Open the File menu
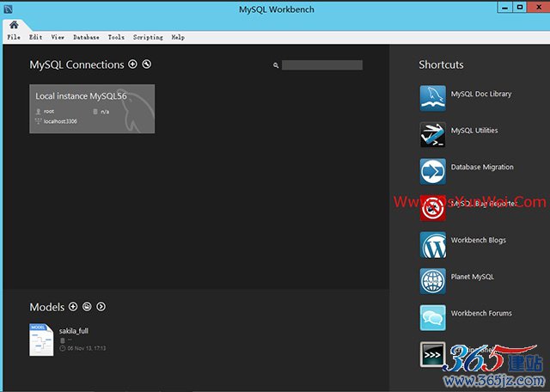Image resolution: width=550 pixels, height=392 pixels. coord(14,37)
